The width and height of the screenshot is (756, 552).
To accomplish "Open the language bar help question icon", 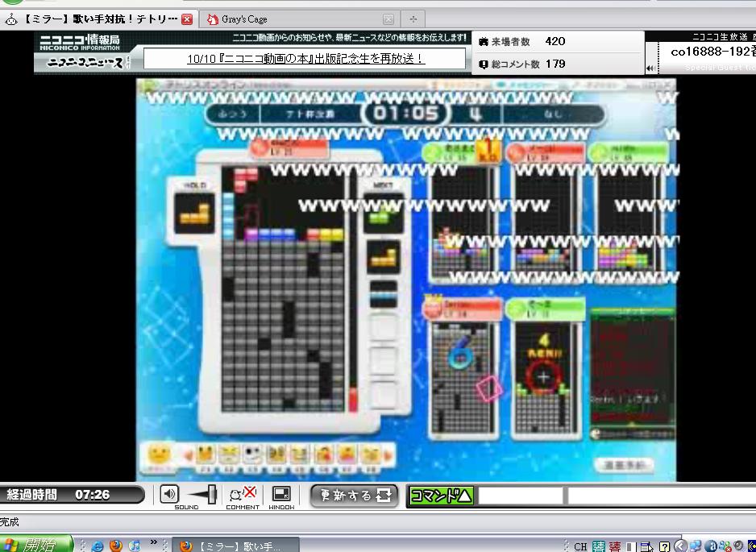I will (664, 546).
